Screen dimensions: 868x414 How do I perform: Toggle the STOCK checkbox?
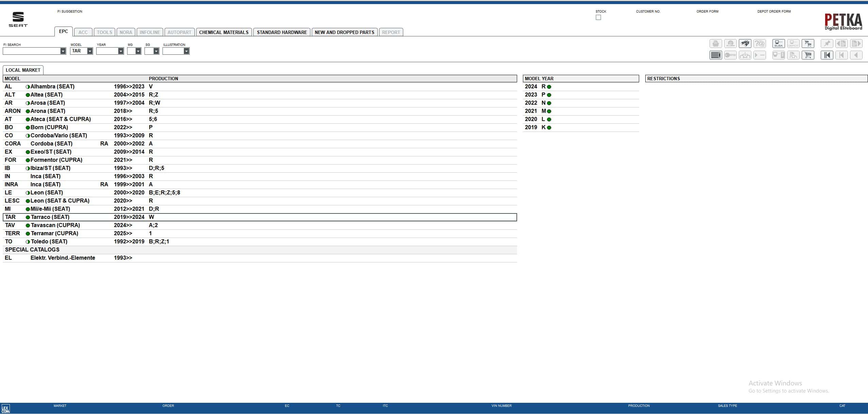(598, 17)
